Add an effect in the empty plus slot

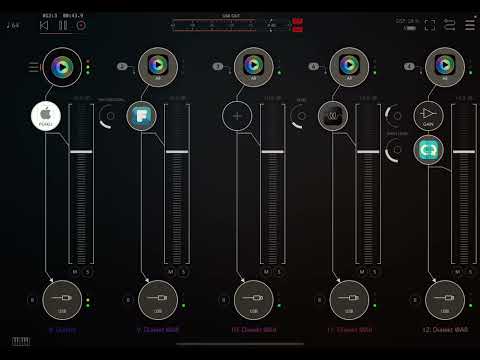237,116
